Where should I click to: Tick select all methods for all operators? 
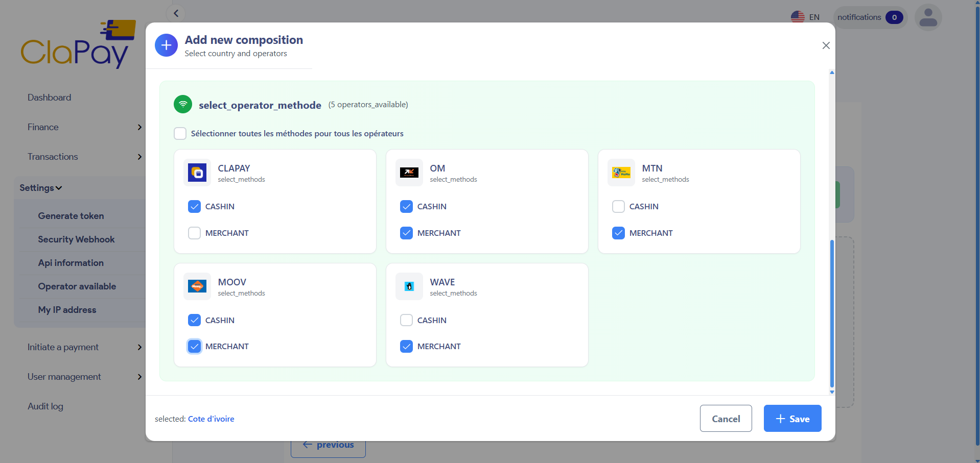click(180, 134)
